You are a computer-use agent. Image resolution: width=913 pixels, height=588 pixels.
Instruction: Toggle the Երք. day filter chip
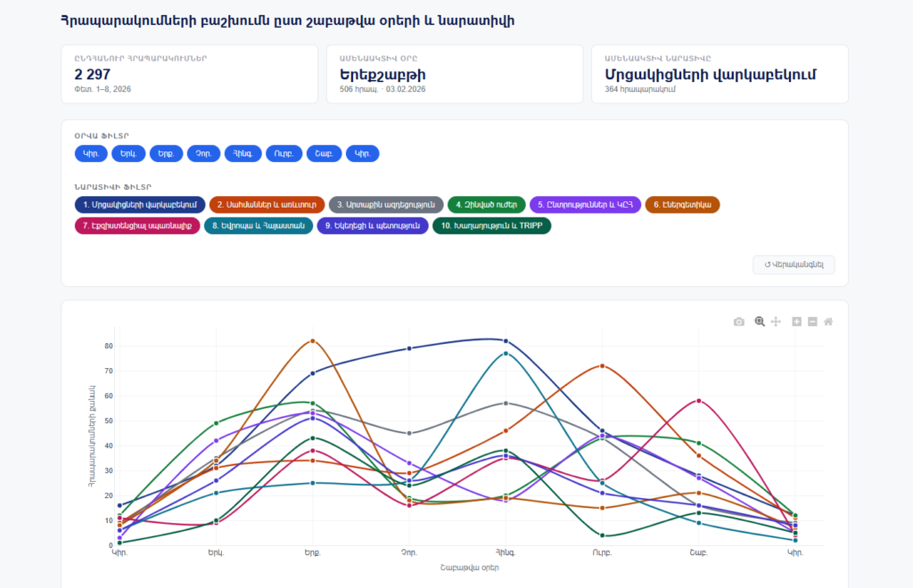click(x=165, y=154)
